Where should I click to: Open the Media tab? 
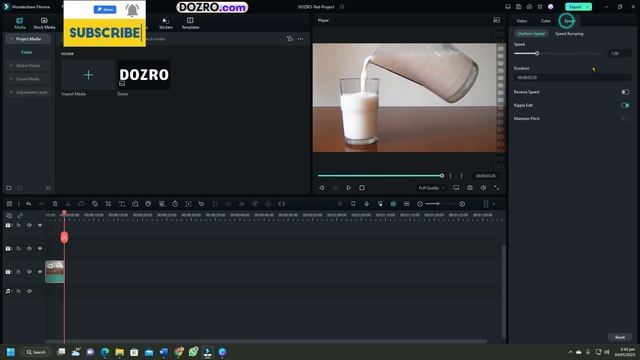point(20,23)
